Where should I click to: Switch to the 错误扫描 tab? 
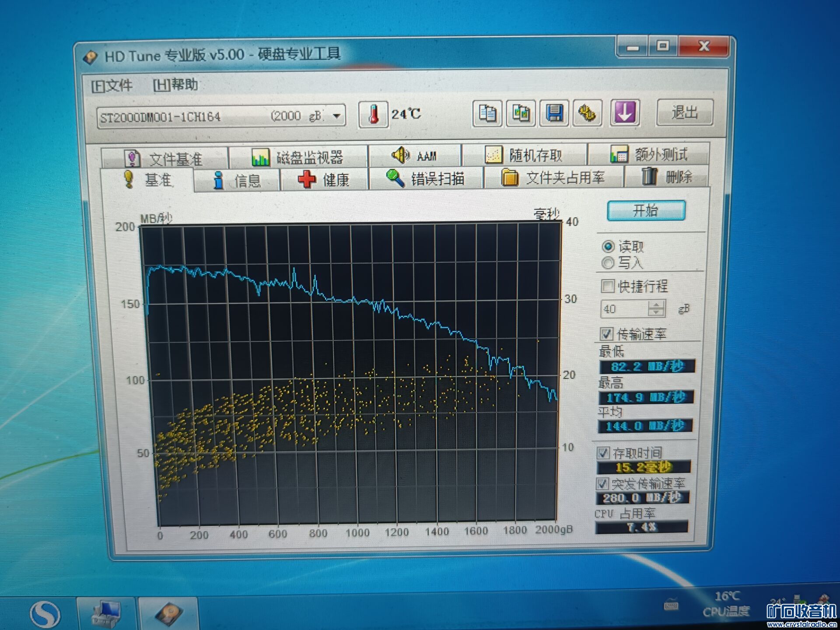(x=426, y=178)
